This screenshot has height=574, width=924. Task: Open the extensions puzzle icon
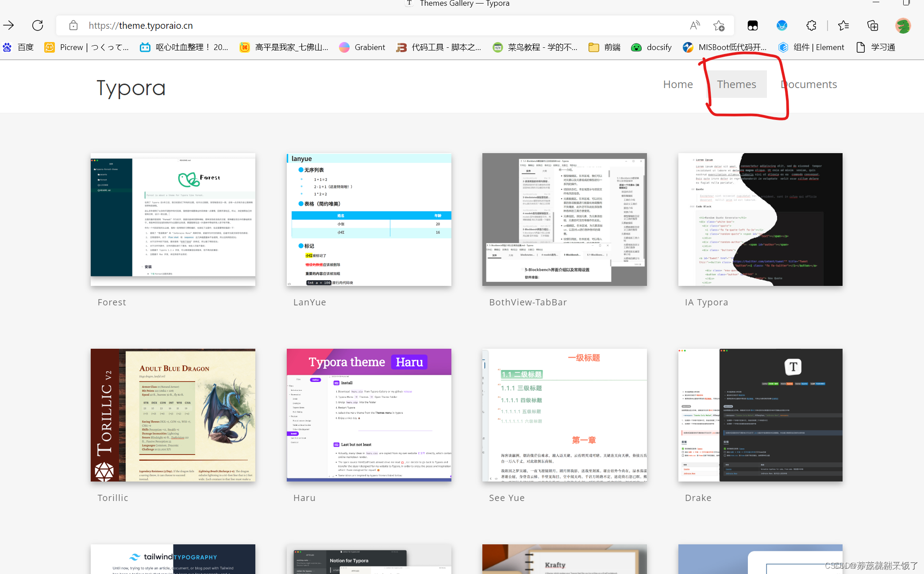[x=811, y=25]
